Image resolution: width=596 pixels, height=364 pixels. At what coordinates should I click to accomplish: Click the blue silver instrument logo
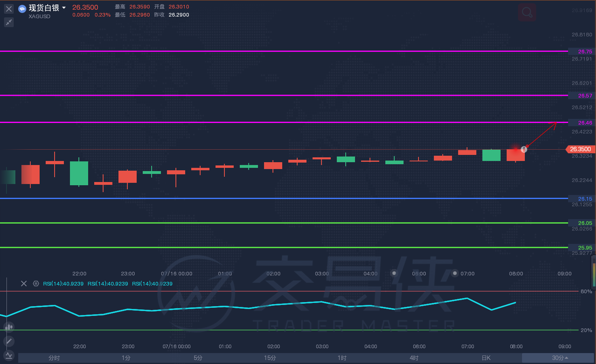(x=22, y=8)
